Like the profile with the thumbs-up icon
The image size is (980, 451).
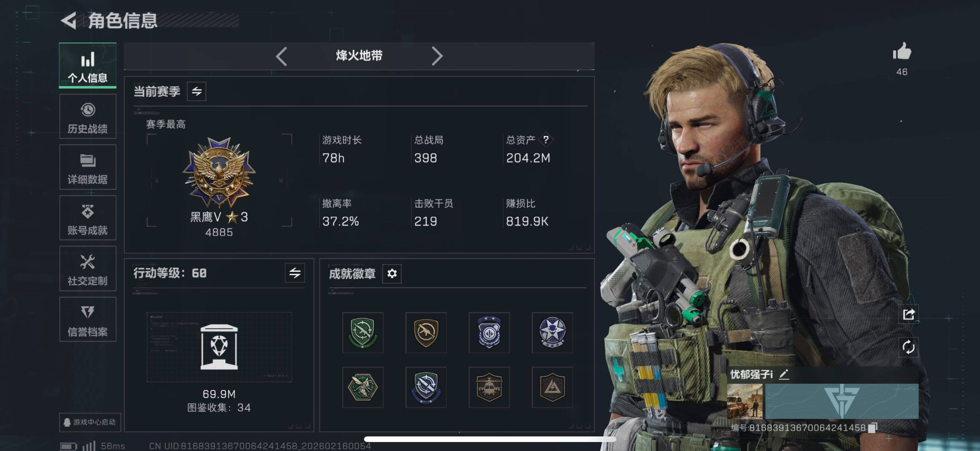coord(902,51)
